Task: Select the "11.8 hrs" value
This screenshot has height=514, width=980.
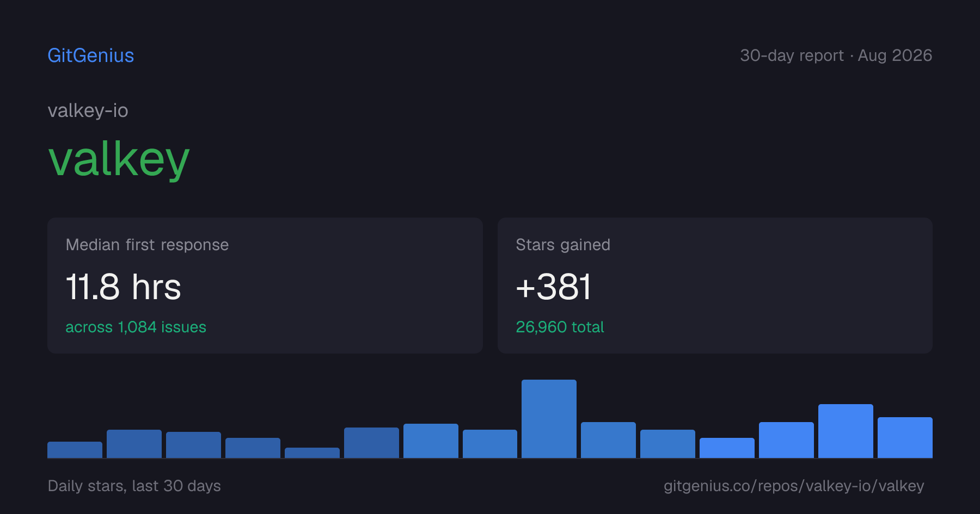Action: click(124, 287)
